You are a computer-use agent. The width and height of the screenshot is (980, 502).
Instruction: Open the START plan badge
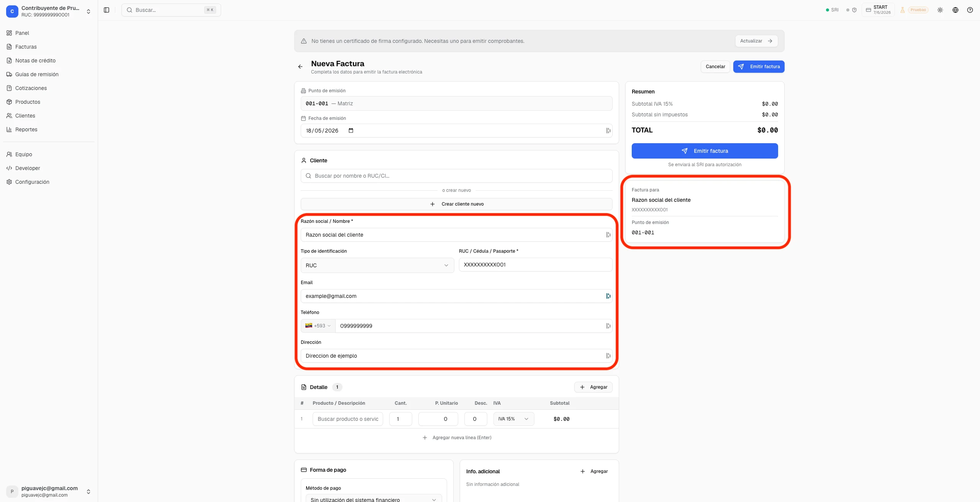[878, 10]
